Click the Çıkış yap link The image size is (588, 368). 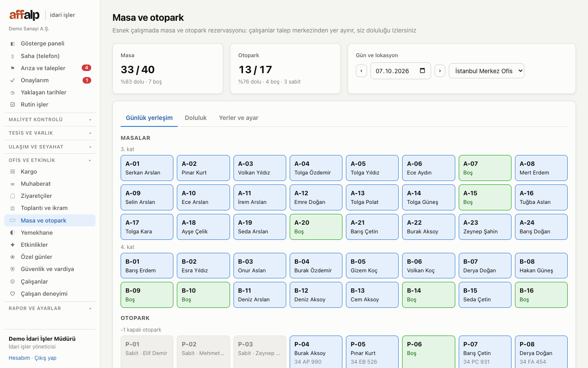45,358
